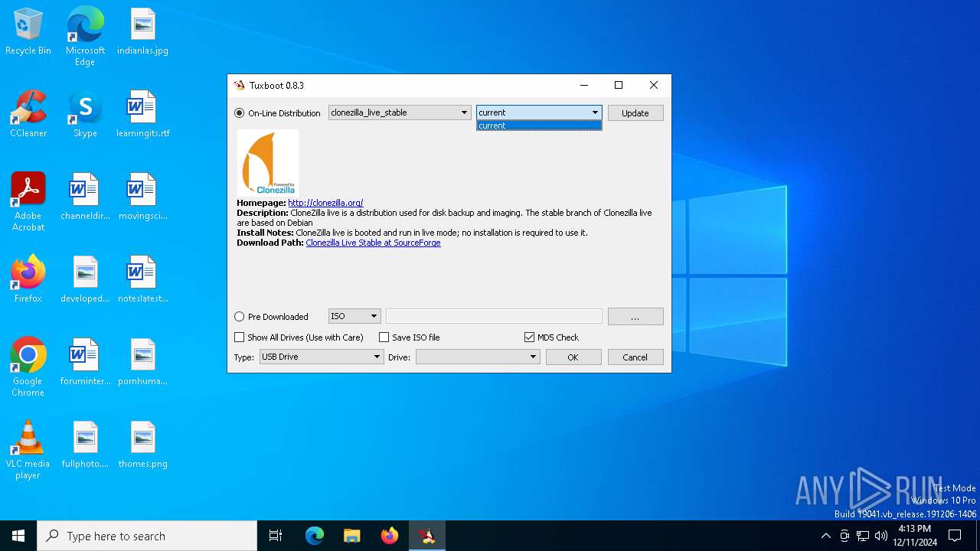Select noteslatest document on desktop

pyautogui.click(x=142, y=280)
